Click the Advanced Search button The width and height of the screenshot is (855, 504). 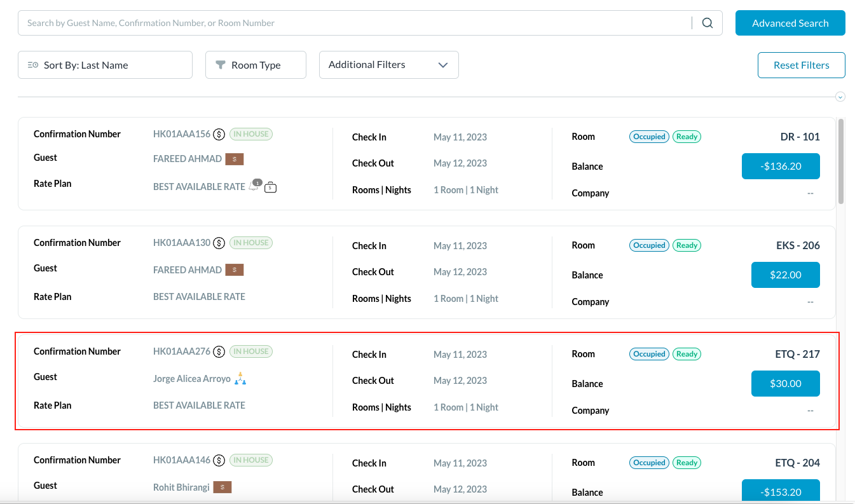(790, 23)
